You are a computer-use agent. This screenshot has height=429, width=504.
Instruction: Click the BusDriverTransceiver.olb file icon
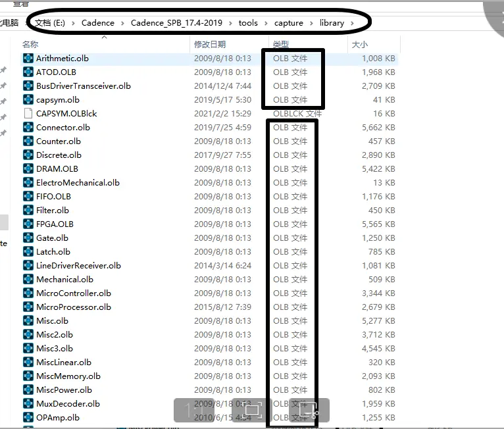(x=28, y=86)
